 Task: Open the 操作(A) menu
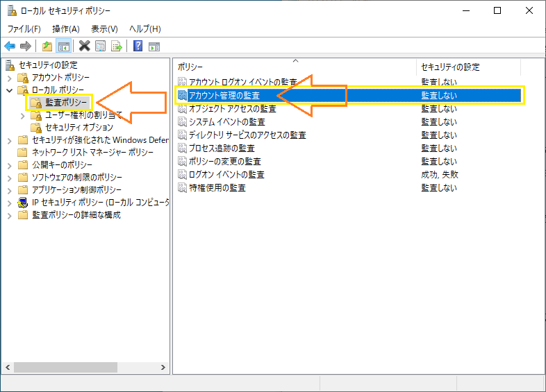66,29
